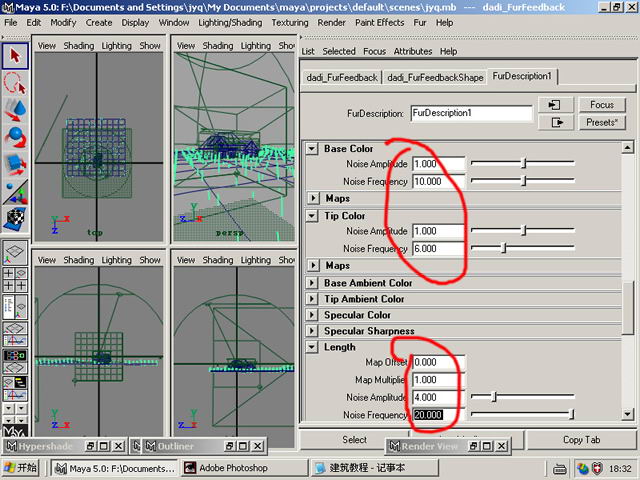This screenshot has height=480, width=640.
Task: Choose the Rotate tool sphere icon
Action: [x=16, y=138]
